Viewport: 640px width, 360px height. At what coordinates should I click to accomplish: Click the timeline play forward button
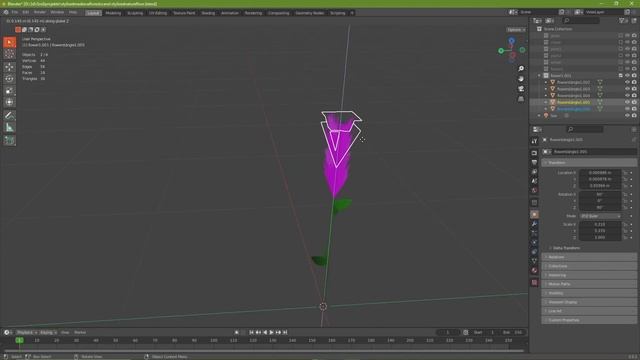(271, 332)
